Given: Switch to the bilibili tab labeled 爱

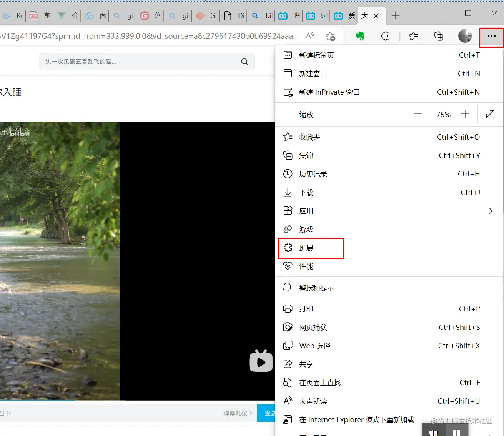Looking at the screenshot, I should (344, 16).
